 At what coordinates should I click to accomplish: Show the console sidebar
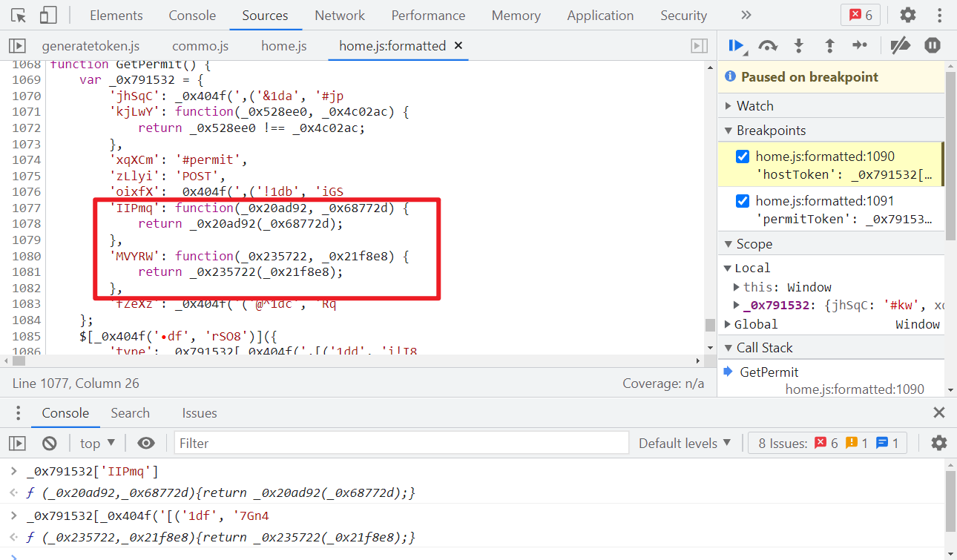[x=17, y=444]
